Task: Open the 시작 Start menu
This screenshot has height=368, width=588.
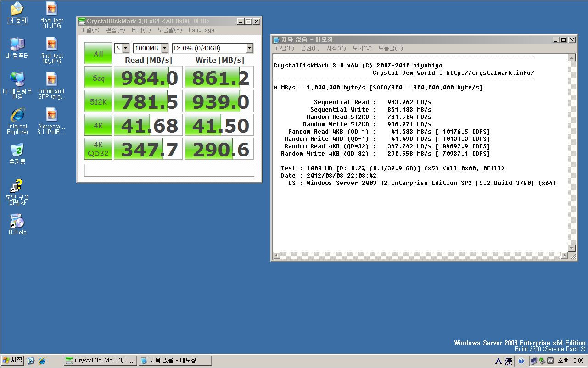Action: tap(13, 361)
